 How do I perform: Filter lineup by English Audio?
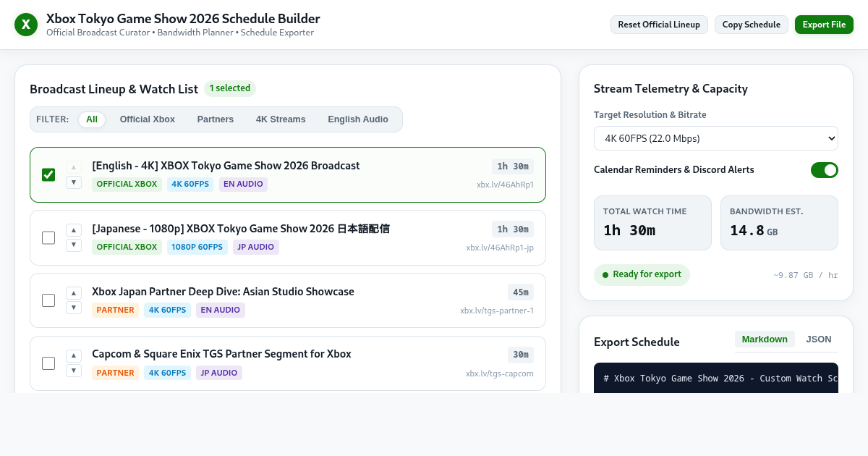coord(358,119)
